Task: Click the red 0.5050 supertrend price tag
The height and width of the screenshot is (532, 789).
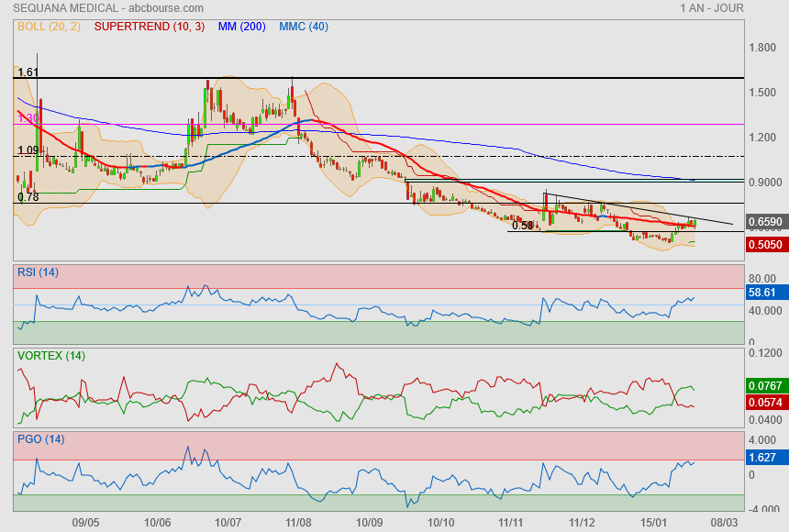Action: (x=764, y=244)
